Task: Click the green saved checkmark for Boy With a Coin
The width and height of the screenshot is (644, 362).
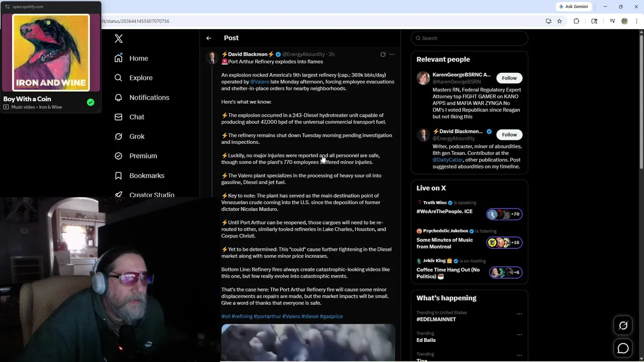Action: click(x=91, y=102)
